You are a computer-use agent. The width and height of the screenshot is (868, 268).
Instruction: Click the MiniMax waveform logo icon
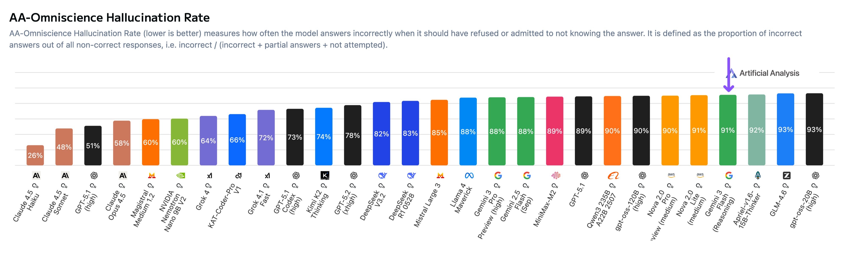[x=556, y=175]
